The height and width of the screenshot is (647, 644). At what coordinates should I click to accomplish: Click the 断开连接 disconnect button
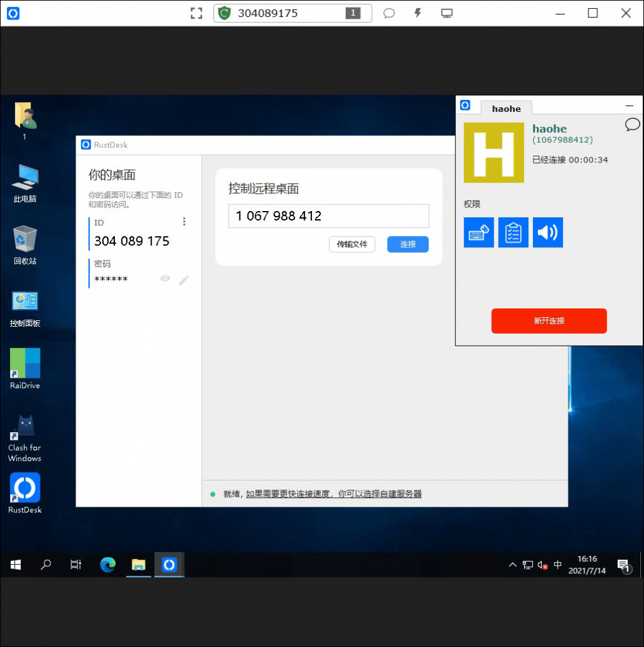tap(549, 320)
